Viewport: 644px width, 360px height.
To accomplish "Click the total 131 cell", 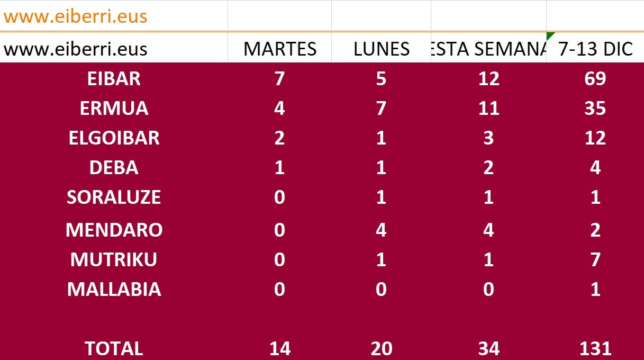I will (x=595, y=348).
